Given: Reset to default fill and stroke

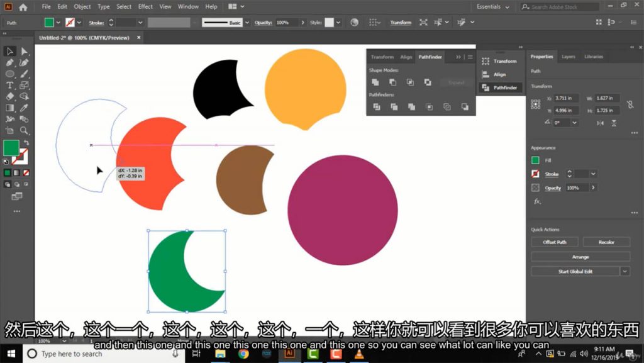Looking at the screenshot, I should tap(6, 162).
